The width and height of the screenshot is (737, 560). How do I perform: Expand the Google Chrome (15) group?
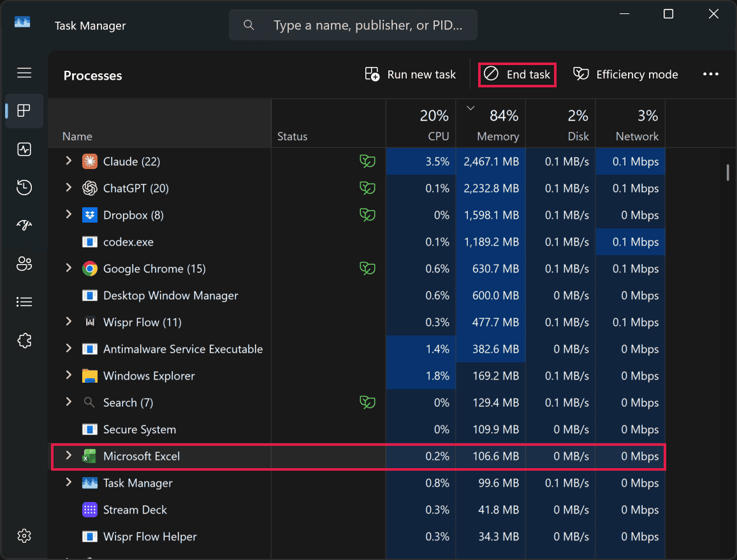(69, 268)
